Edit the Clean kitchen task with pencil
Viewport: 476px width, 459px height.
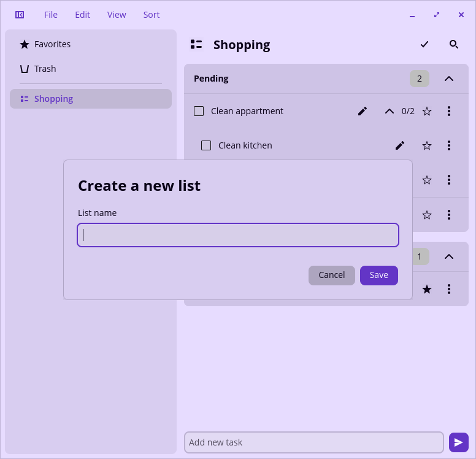pos(400,145)
